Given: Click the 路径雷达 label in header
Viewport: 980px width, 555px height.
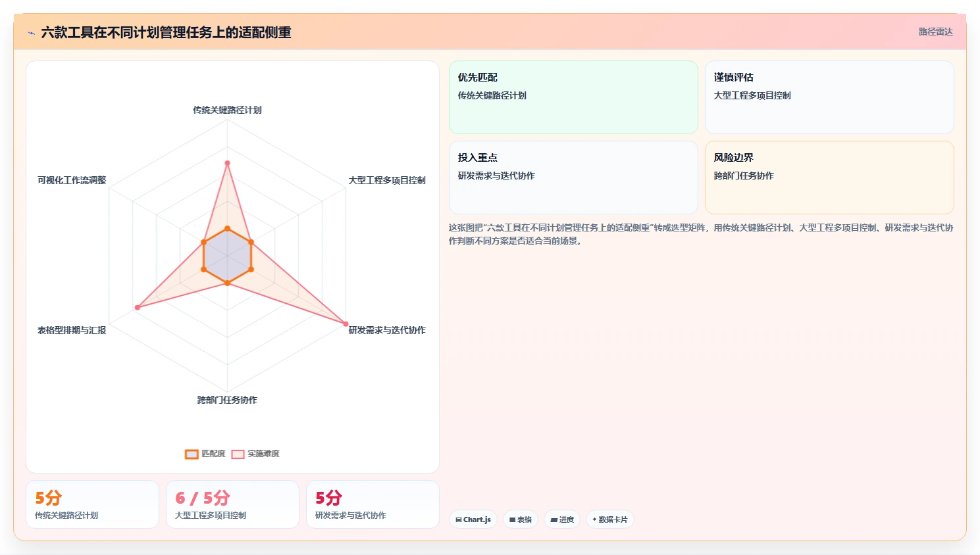Looking at the screenshot, I should [x=935, y=32].
